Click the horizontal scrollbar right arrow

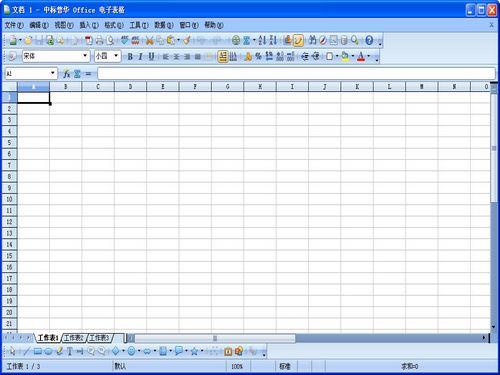coord(483,338)
